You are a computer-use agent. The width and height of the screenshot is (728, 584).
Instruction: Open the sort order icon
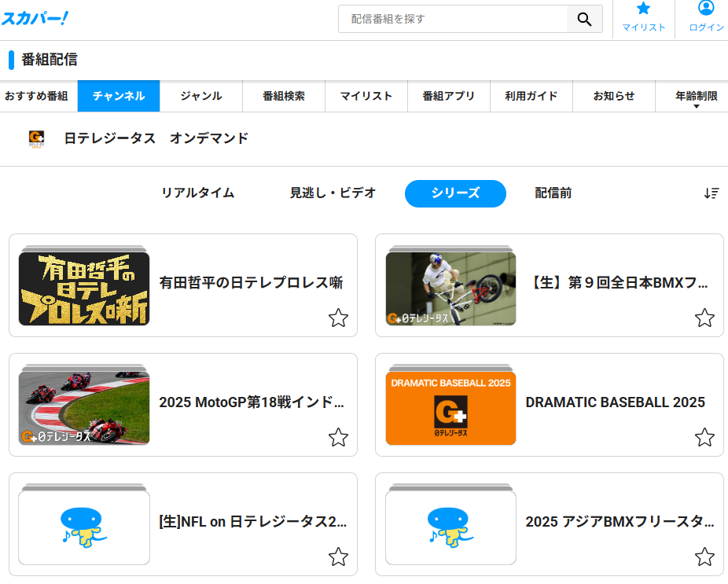(x=711, y=193)
